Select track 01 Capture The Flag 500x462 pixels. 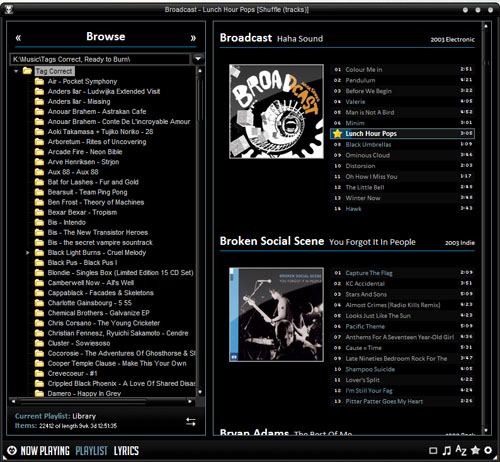[402, 273]
